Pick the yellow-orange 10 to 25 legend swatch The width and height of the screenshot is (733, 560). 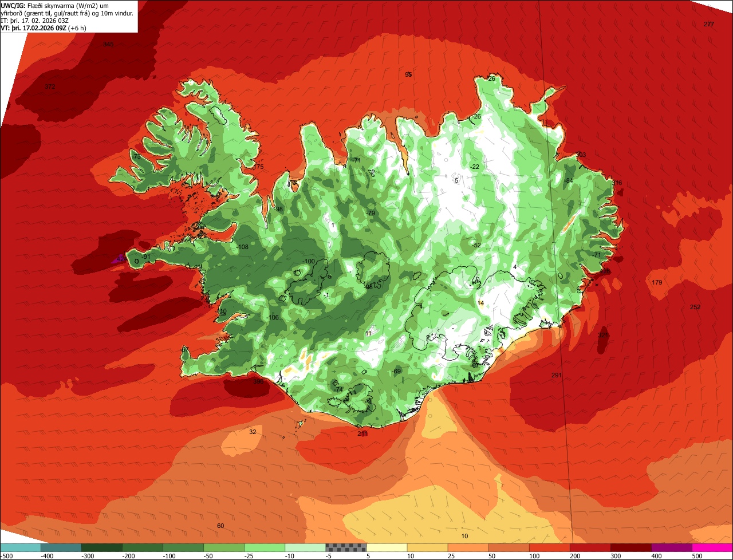[x=427, y=547]
